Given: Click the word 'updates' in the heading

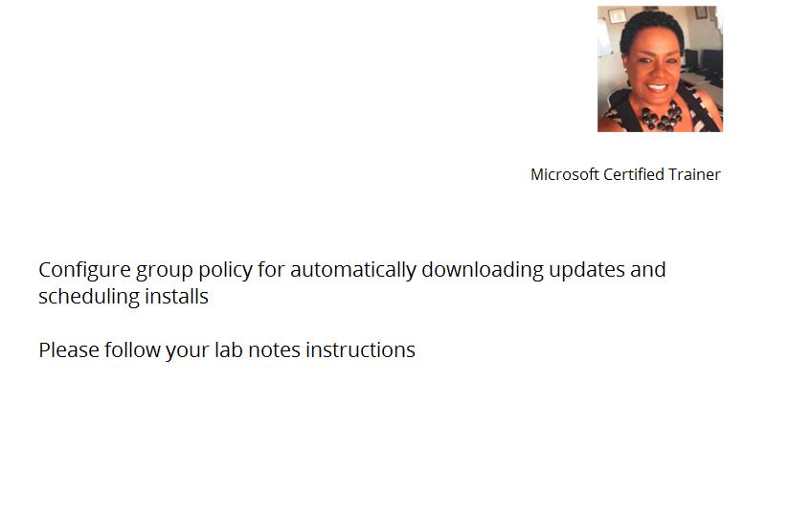Looking at the screenshot, I should tap(587, 271).
